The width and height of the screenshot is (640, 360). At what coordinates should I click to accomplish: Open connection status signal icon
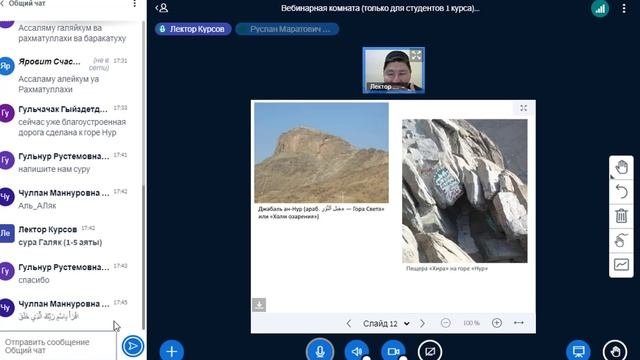pos(600,9)
